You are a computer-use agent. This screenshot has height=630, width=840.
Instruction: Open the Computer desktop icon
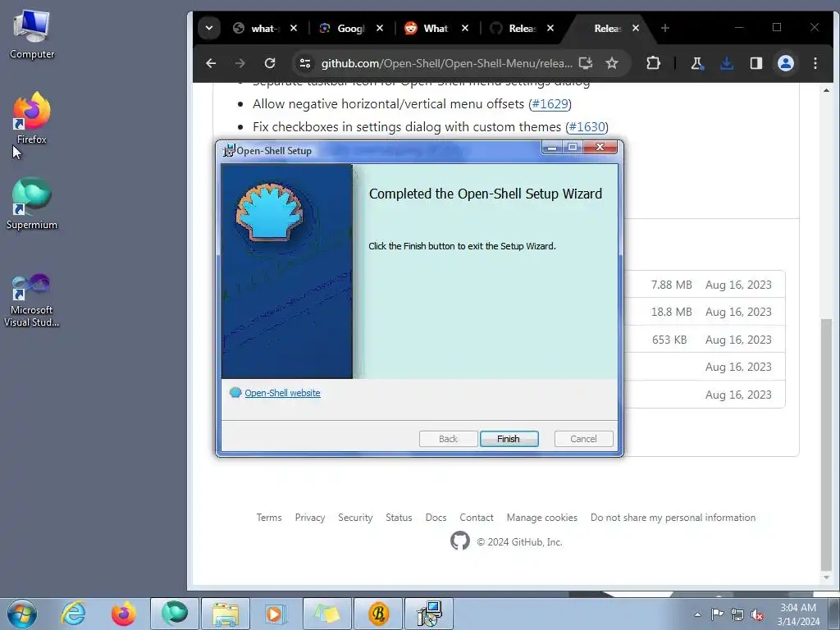coord(32,34)
